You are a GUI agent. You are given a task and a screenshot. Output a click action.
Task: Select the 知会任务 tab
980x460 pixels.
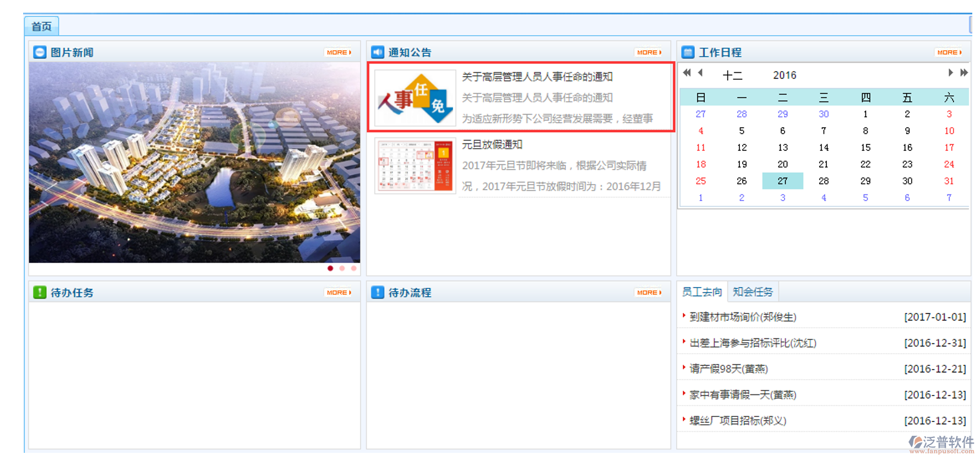click(753, 292)
